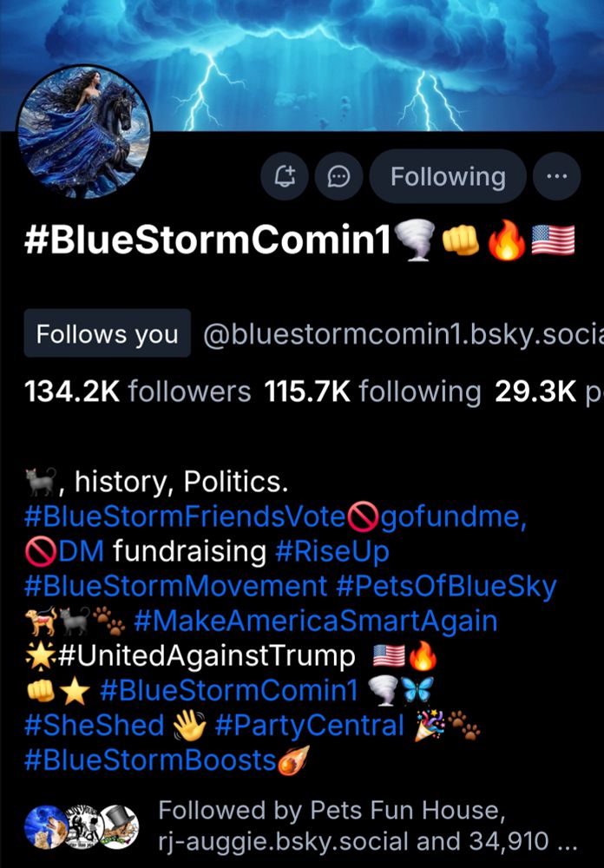
Task: Toggle the Following button
Action: [448, 176]
